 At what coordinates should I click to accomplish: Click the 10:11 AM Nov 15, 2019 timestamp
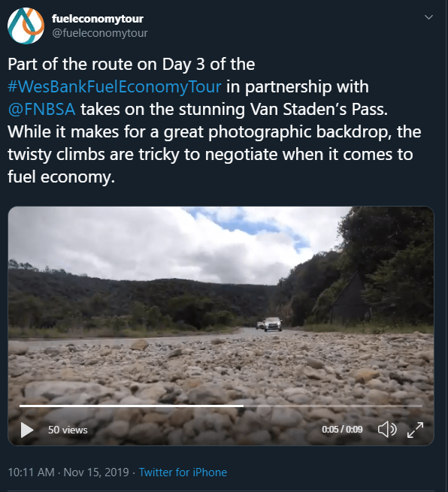(x=68, y=472)
